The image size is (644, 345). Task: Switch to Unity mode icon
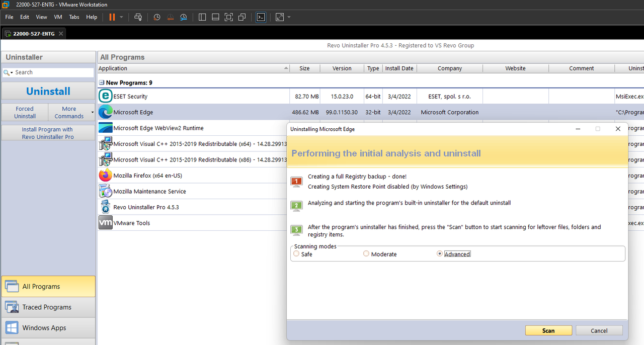[x=242, y=17]
